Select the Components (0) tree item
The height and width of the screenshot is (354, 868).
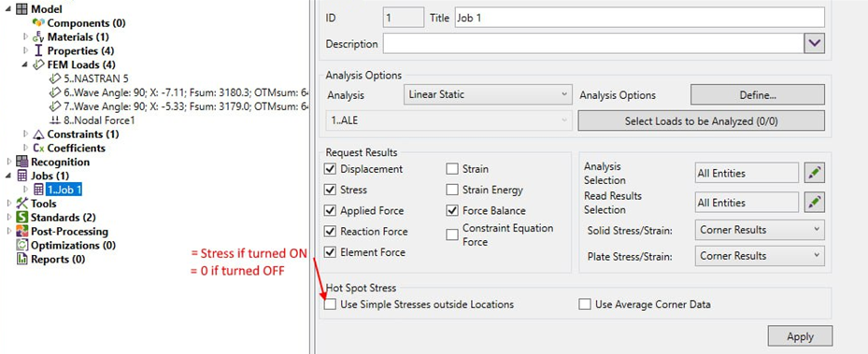pyautogui.click(x=86, y=22)
